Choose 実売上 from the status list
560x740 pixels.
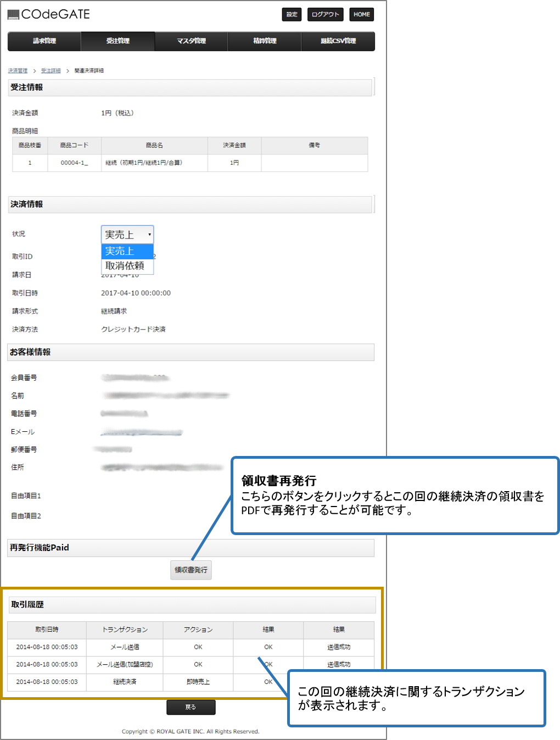pyautogui.click(x=127, y=251)
